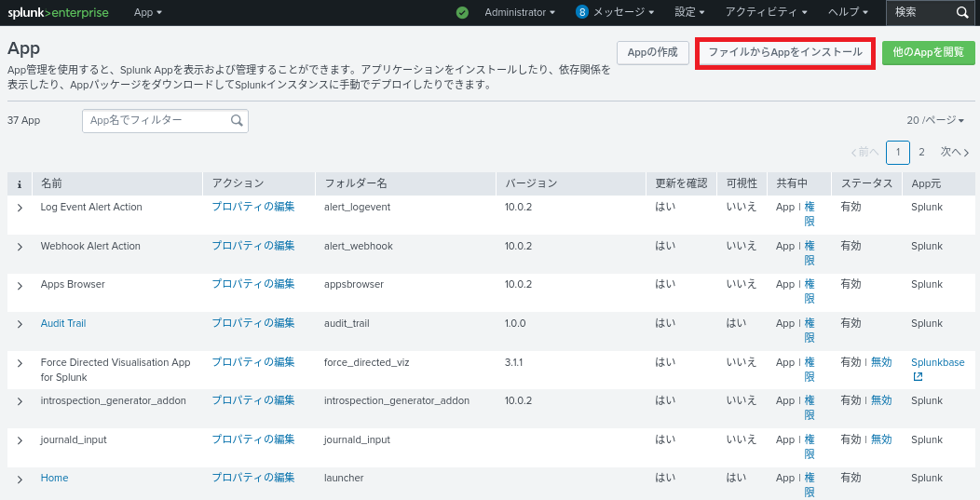This screenshot has height=500, width=980.
Task: Click the App name filter field
Action: coord(156,120)
